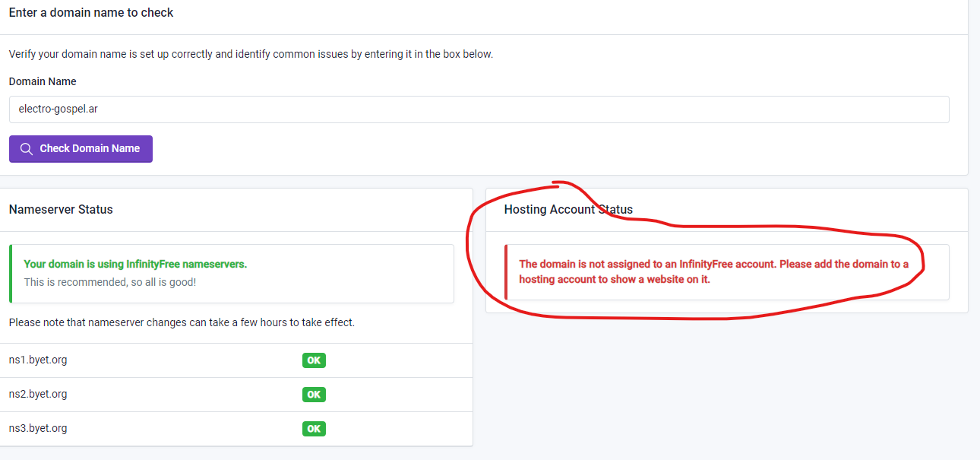Click the 'Enter a domain name to check' heading

coord(91,12)
